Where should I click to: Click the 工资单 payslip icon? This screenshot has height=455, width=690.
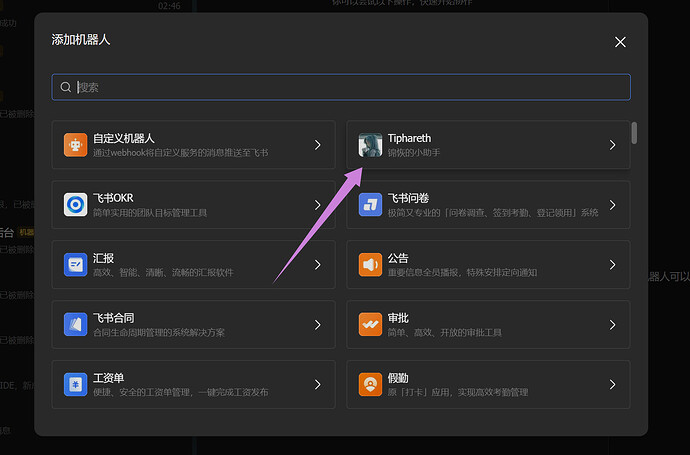[x=75, y=384]
